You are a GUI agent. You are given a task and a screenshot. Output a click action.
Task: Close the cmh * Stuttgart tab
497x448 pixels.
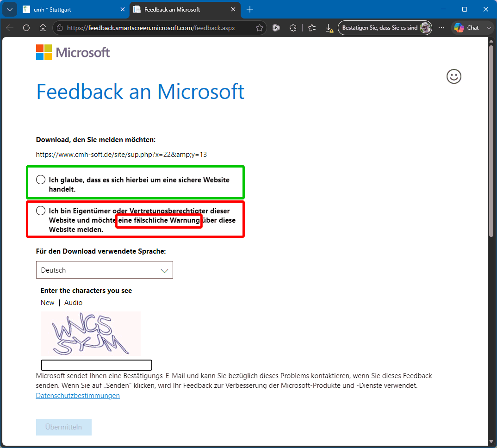[x=123, y=10]
